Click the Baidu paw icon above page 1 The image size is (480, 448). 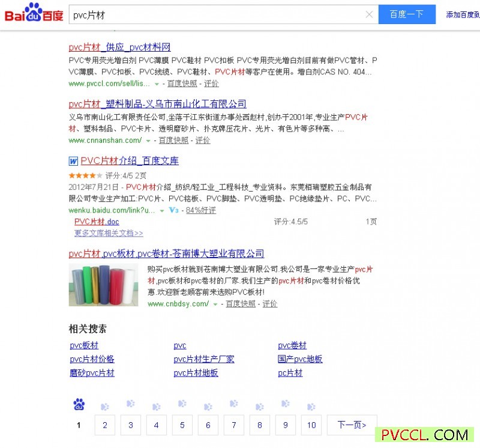coord(79,404)
